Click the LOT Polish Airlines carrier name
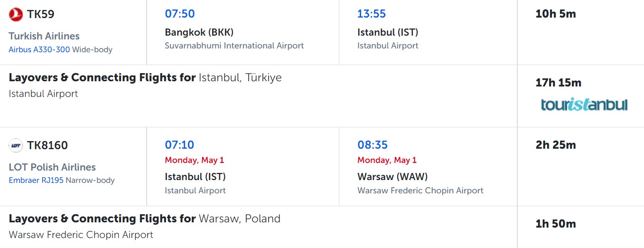 click(52, 167)
